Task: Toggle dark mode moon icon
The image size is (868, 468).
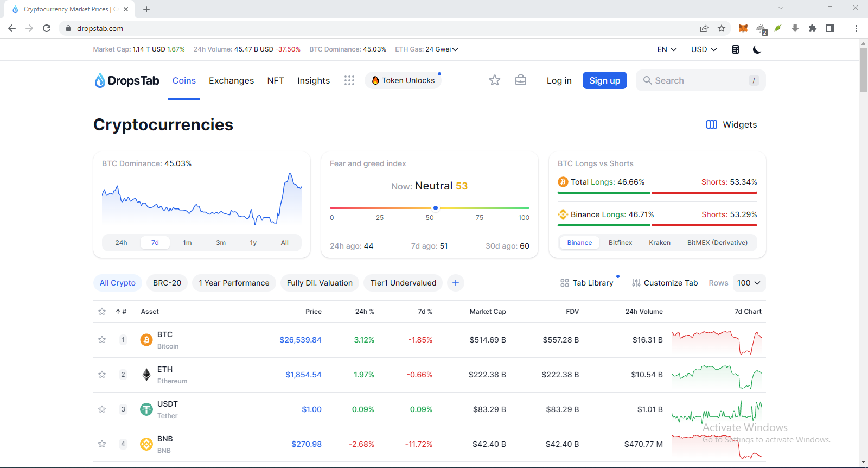Action: [757, 49]
